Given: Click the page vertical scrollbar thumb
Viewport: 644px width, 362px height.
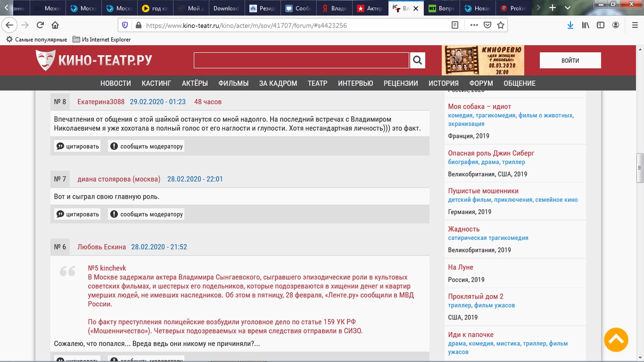Looking at the screenshot, I should [640, 168].
